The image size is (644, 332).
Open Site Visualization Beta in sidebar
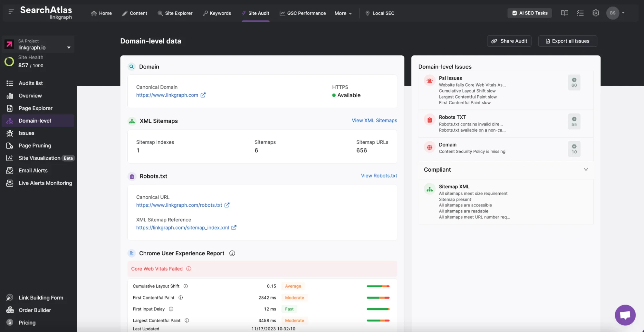tap(39, 158)
